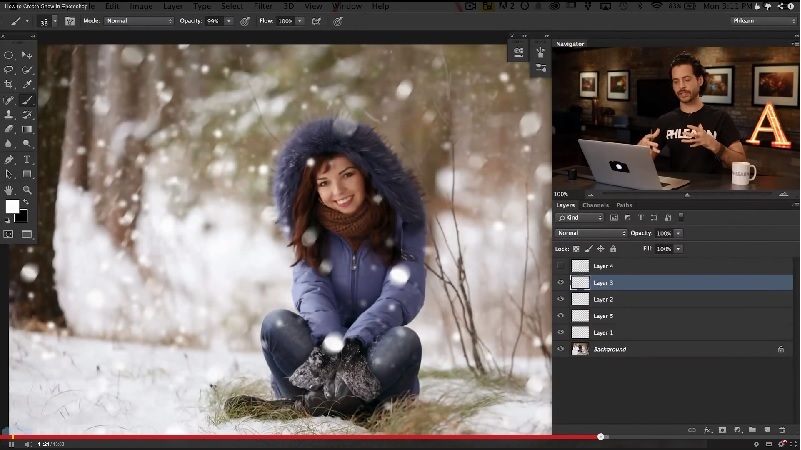
Task: Toggle lock position
Action: pyautogui.click(x=601, y=249)
